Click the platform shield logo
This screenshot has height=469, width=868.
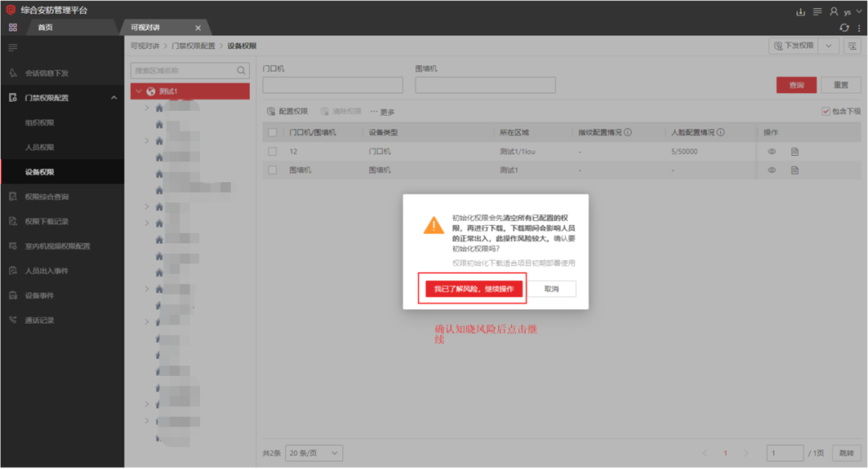tap(10, 10)
